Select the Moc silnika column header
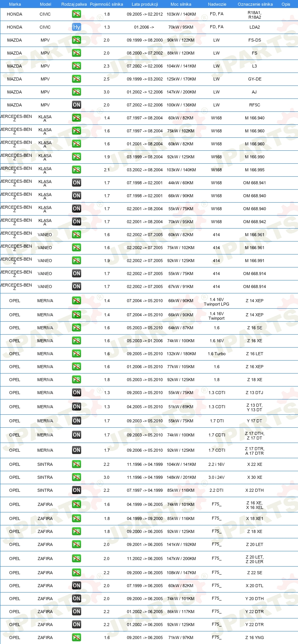This screenshot has width=298, height=644. 181,4
